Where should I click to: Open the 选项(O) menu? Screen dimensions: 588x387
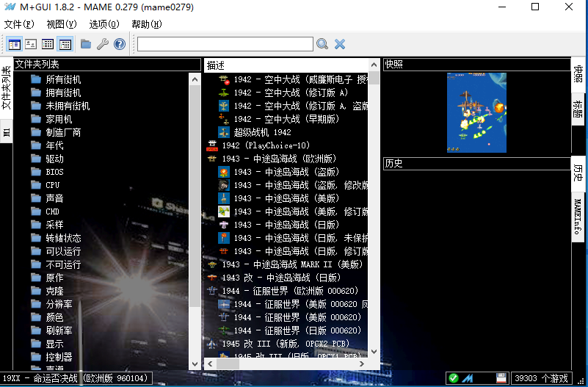tap(104, 24)
